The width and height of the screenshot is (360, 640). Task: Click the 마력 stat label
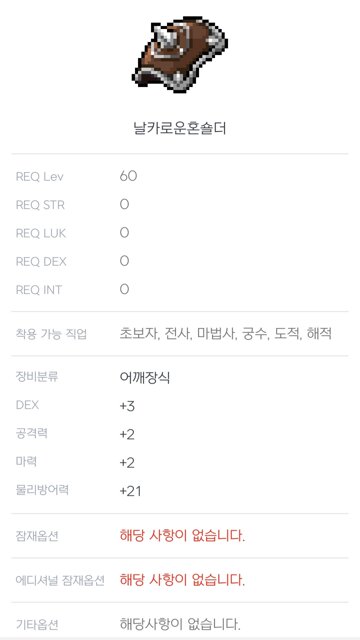coord(26,461)
